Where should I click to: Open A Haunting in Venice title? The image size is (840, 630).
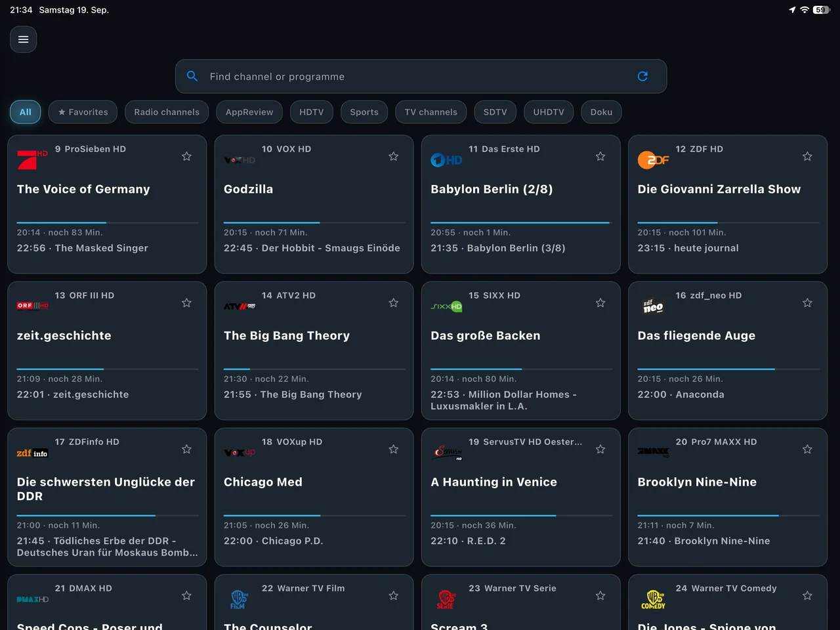point(493,482)
